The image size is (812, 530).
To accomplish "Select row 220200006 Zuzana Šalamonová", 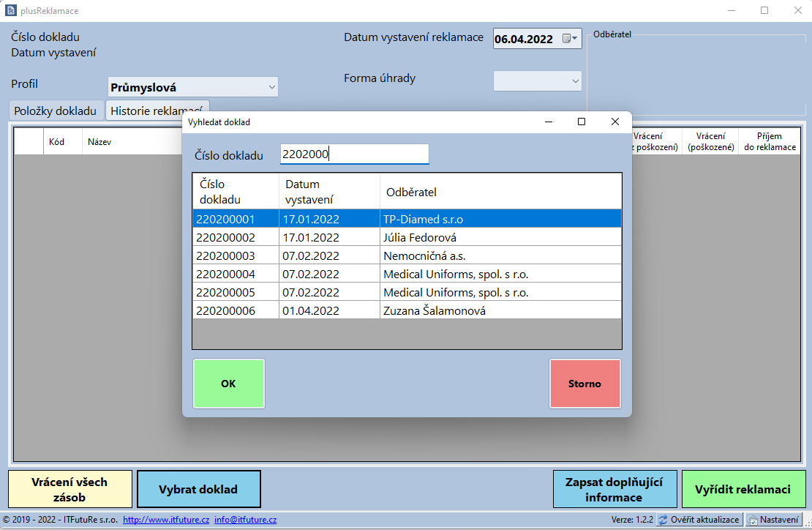I will [407, 310].
